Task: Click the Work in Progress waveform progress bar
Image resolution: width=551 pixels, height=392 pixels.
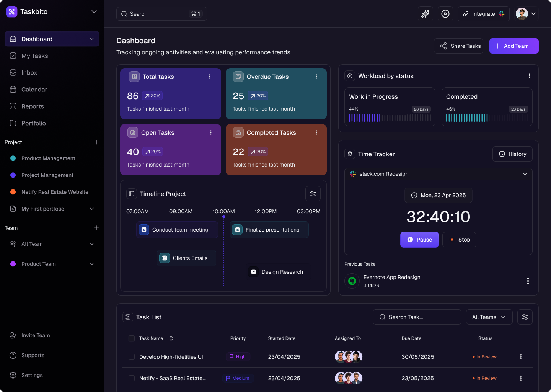Action: click(390, 118)
